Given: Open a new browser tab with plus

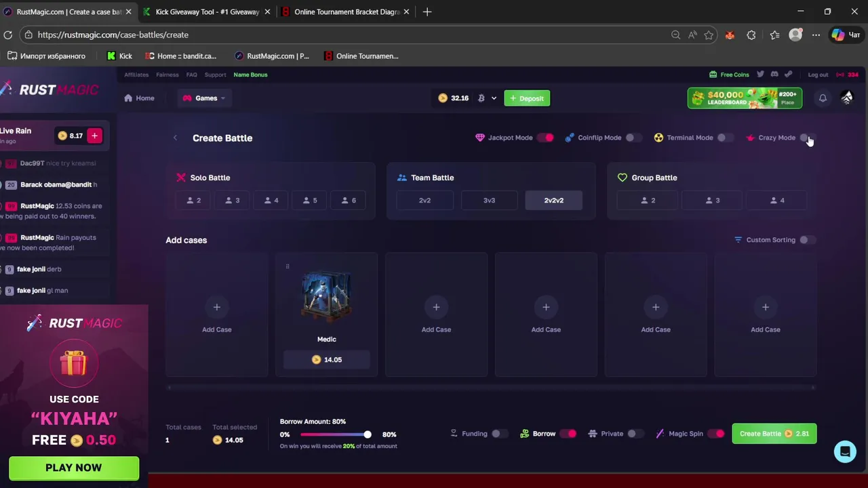Looking at the screenshot, I should click(427, 12).
